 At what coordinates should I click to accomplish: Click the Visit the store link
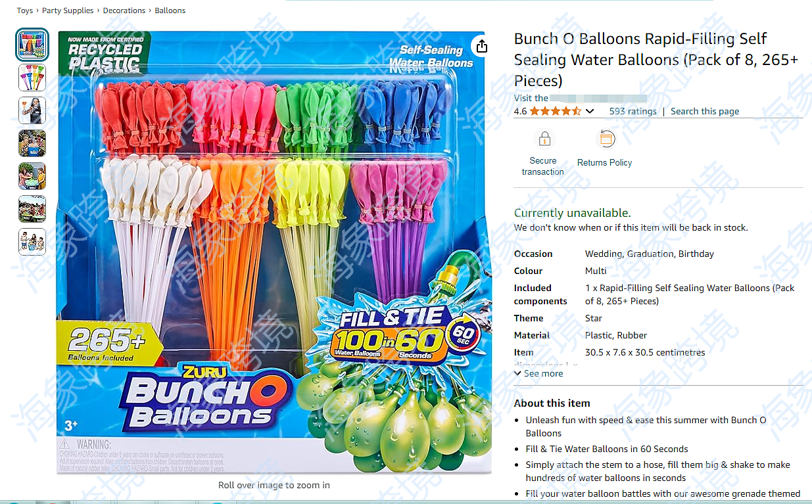coord(572,98)
